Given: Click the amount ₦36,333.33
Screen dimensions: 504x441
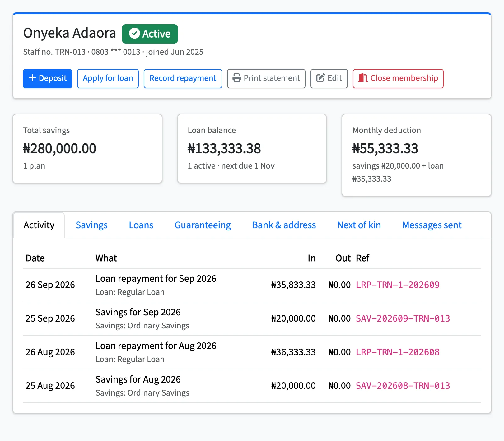Looking at the screenshot, I should coord(293,352).
